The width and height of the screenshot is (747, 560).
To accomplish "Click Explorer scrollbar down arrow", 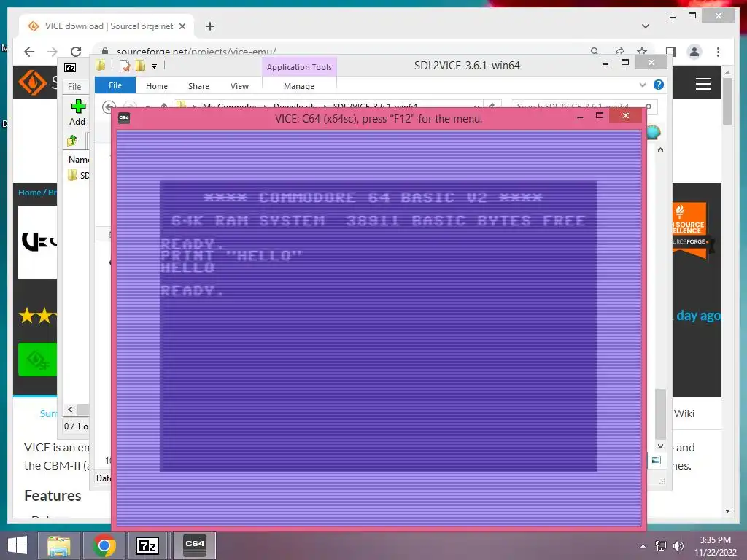I will [660, 446].
